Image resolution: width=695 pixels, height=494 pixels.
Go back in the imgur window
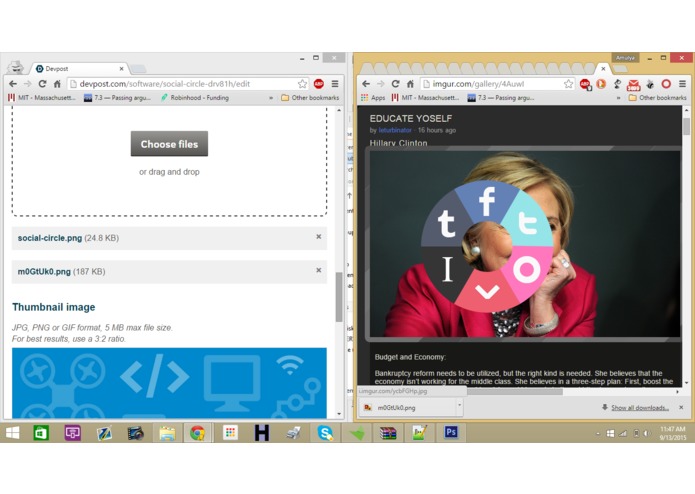click(x=366, y=84)
